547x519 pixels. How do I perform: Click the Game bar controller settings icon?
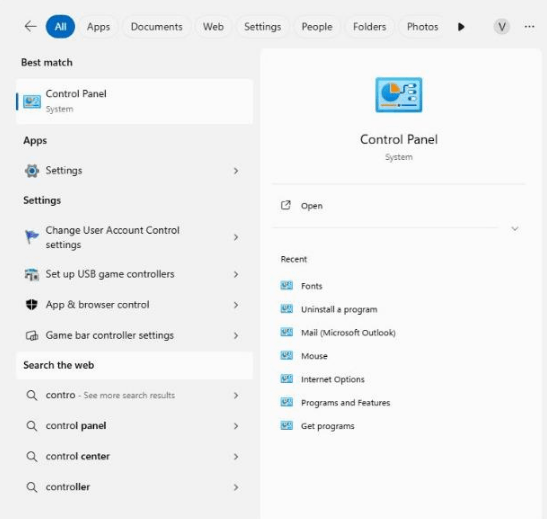(x=32, y=336)
